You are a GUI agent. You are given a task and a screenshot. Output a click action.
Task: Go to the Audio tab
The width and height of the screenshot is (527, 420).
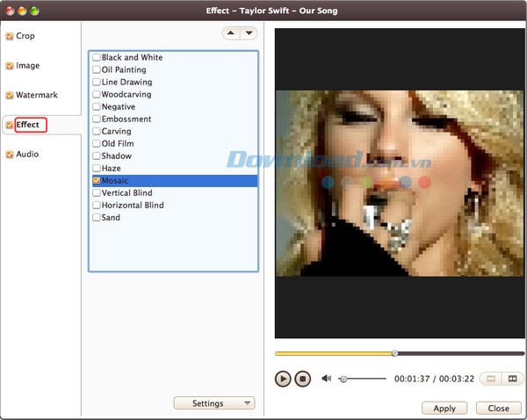[27, 155]
